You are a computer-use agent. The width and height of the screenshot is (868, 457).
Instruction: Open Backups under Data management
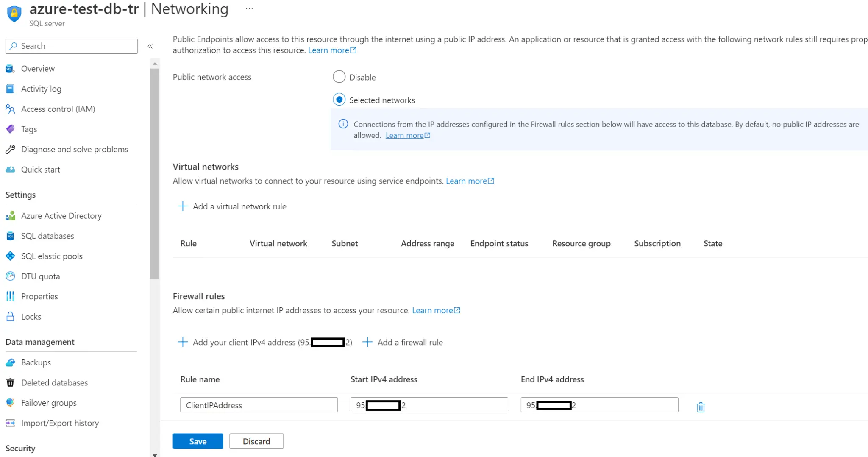tap(34, 362)
